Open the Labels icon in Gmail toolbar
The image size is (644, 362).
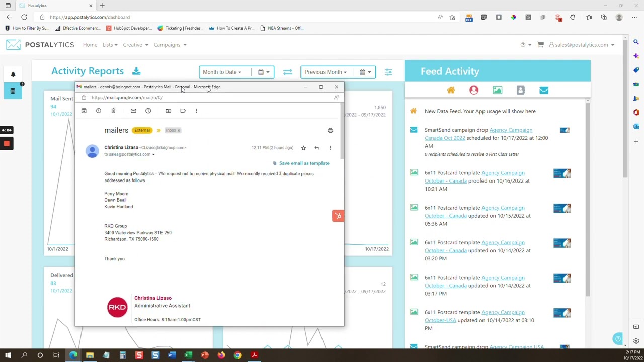[183, 111]
